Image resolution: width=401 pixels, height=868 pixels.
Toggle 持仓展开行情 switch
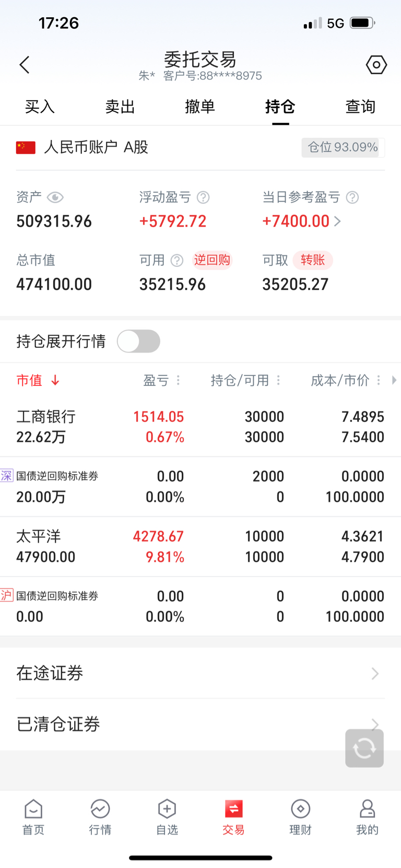[x=138, y=341]
